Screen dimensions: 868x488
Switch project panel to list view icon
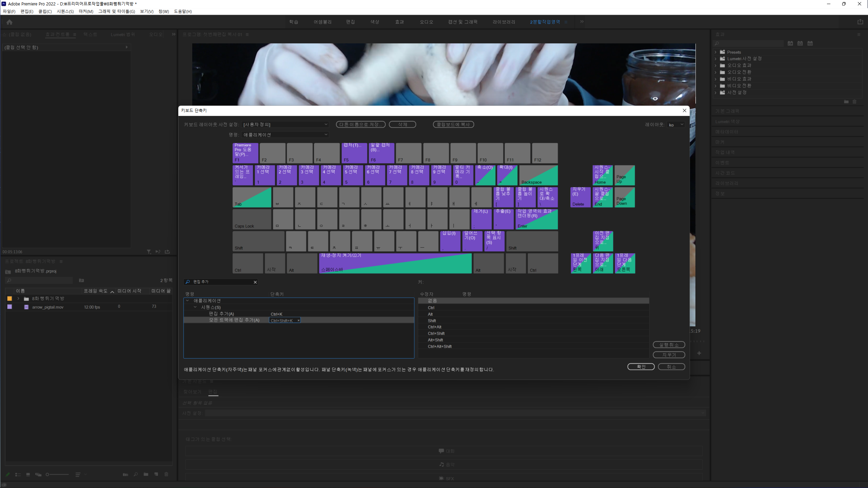click(18, 474)
